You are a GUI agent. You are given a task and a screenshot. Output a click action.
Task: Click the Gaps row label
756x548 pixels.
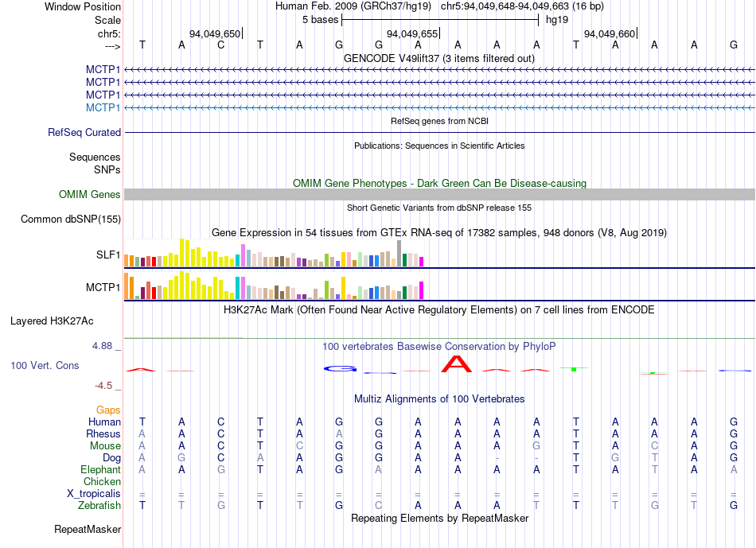(x=108, y=410)
